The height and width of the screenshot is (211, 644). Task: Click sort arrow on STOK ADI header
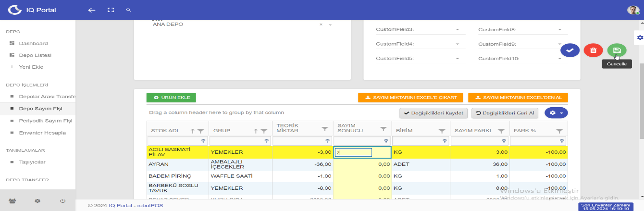tap(193, 131)
